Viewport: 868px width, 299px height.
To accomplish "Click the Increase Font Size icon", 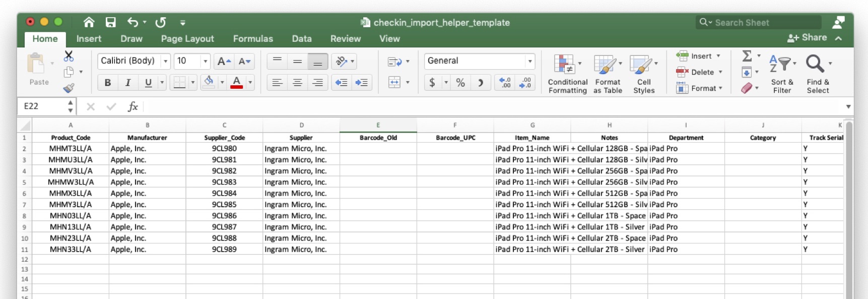I will pos(223,62).
